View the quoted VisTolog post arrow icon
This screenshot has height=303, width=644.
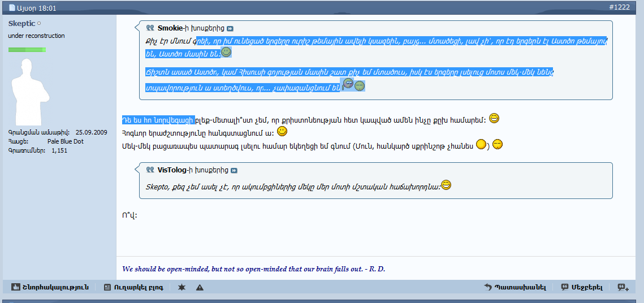tap(234, 170)
